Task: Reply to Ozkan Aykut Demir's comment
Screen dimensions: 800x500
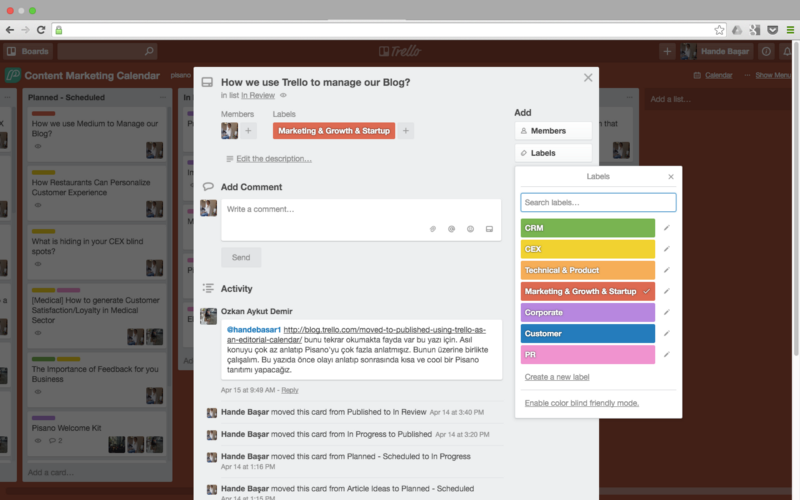Action: [x=290, y=390]
